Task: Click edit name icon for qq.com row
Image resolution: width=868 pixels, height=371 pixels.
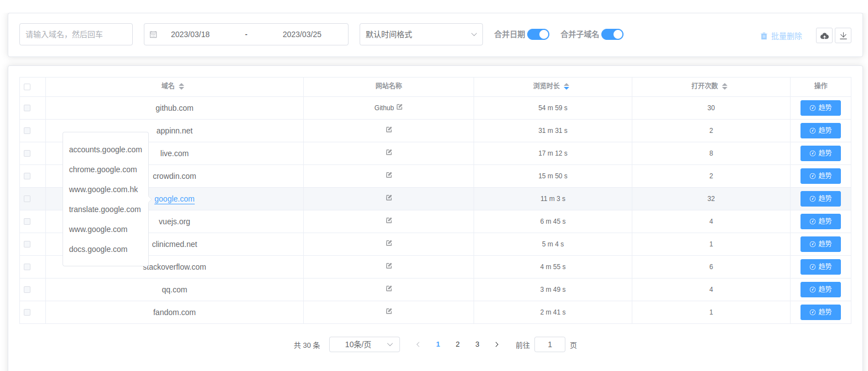Action: pos(389,289)
